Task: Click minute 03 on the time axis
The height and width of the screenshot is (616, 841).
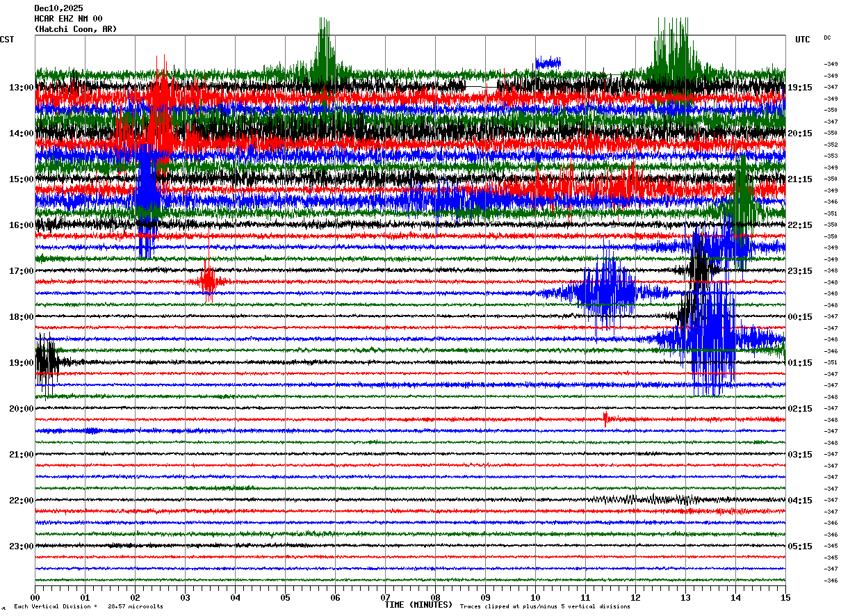Action: tap(185, 597)
